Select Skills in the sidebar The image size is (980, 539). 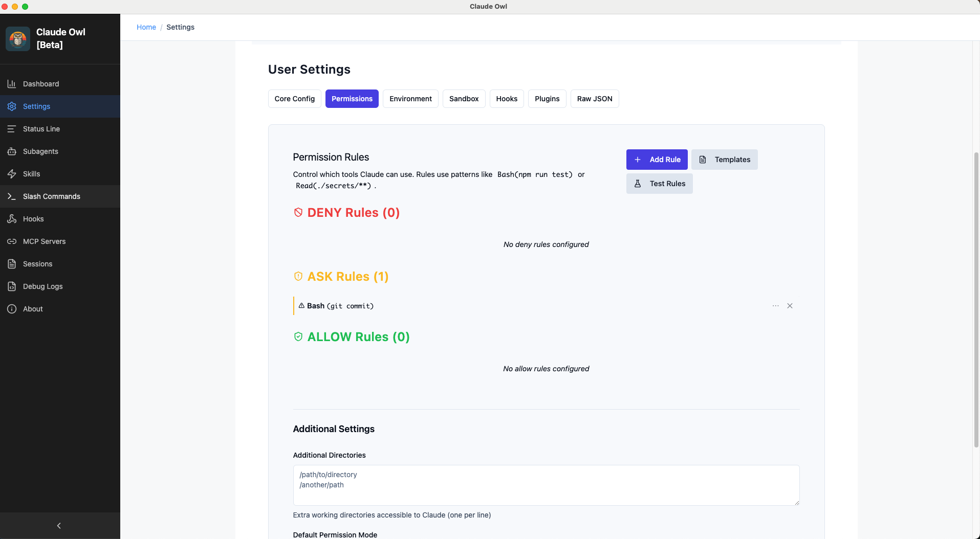tap(32, 173)
